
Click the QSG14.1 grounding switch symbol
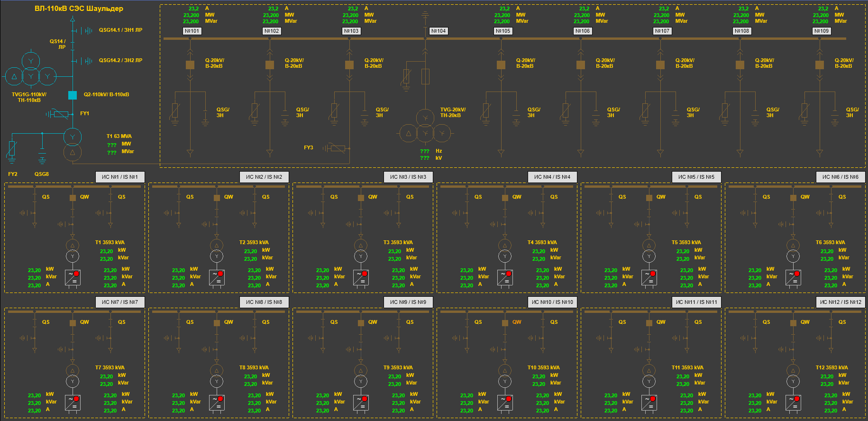(x=82, y=31)
